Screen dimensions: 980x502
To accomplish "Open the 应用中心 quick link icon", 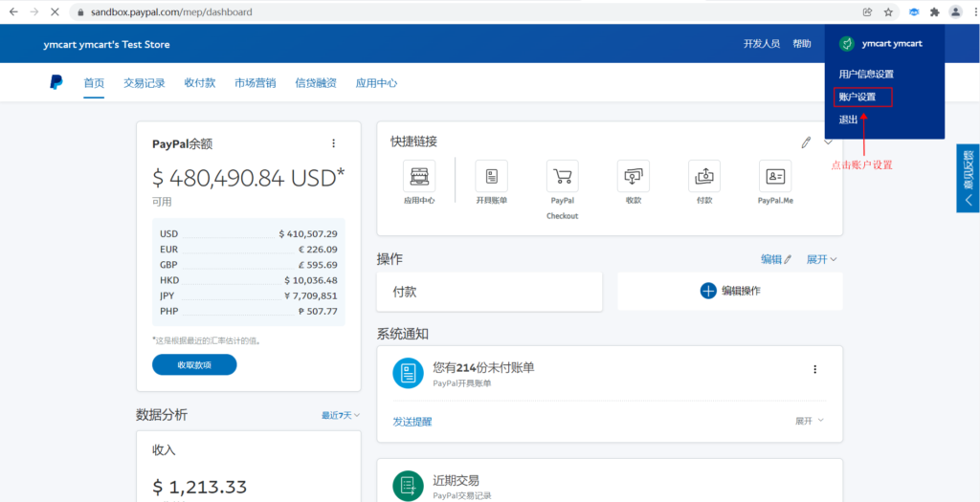I will 419,176.
